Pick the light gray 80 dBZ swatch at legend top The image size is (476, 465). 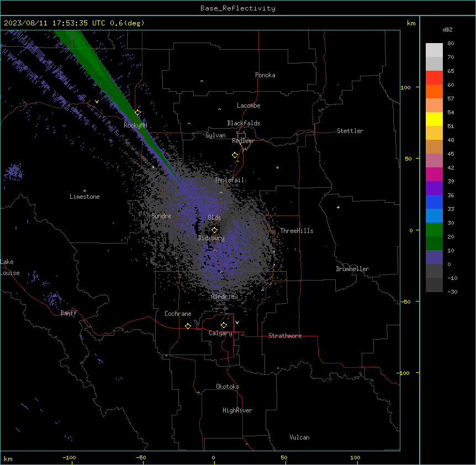(434, 50)
